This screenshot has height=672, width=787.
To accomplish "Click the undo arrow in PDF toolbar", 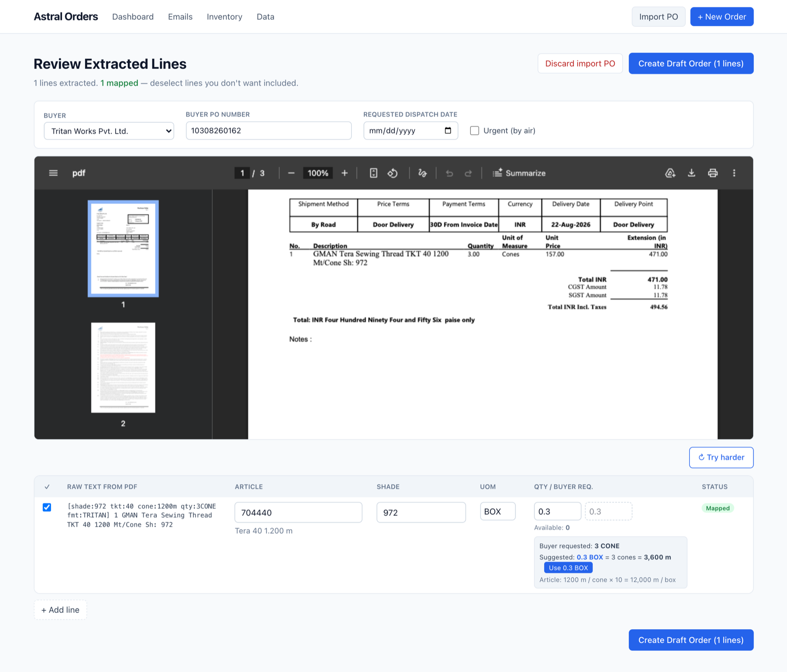I will click(449, 173).
